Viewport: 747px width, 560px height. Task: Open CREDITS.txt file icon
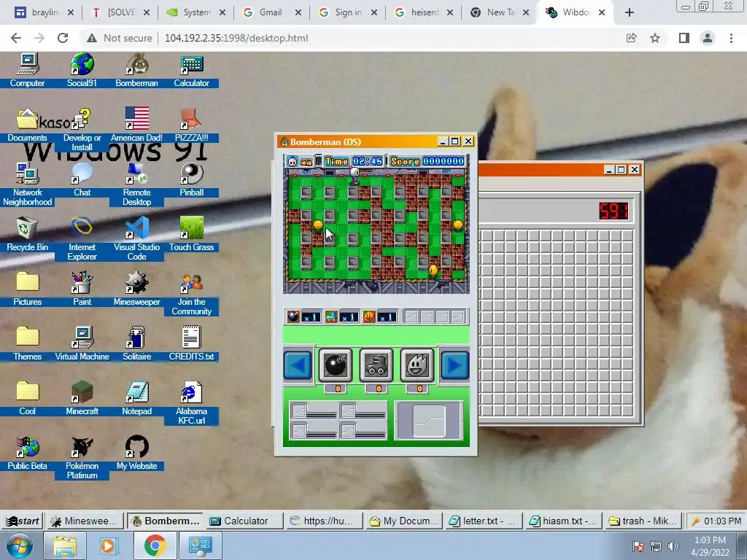(x=192, y=337)
